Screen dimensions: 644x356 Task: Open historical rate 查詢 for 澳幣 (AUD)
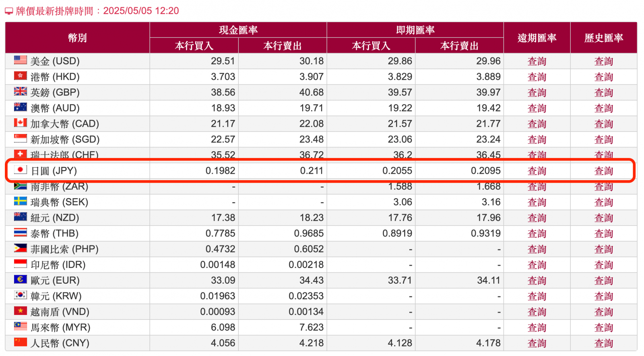pyautogui.click(x=604, y=108)
